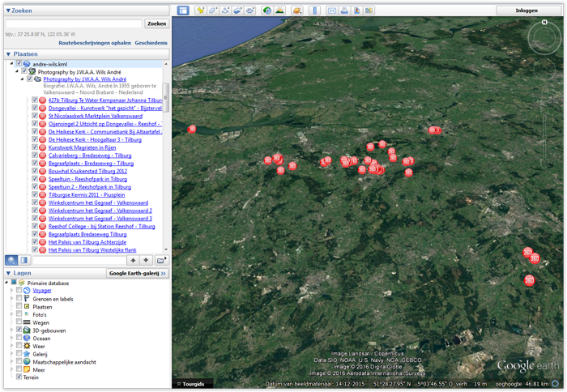Viewport: 567px width, 392px height.
Task: Collapse the andre-wils.kml tree node
Action: [x=11, y=64]
